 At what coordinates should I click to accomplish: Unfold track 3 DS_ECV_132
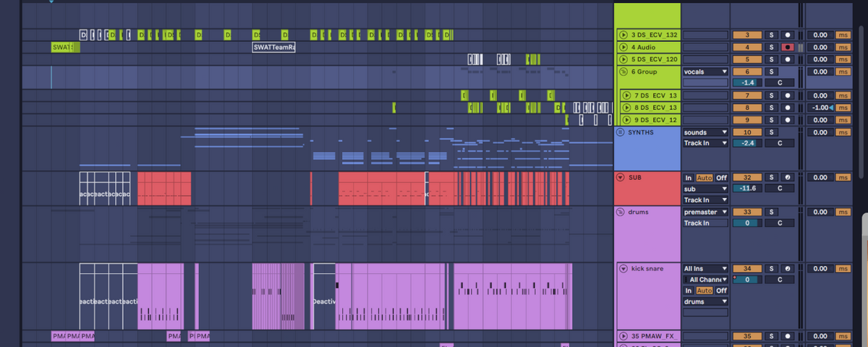point(623,35)
